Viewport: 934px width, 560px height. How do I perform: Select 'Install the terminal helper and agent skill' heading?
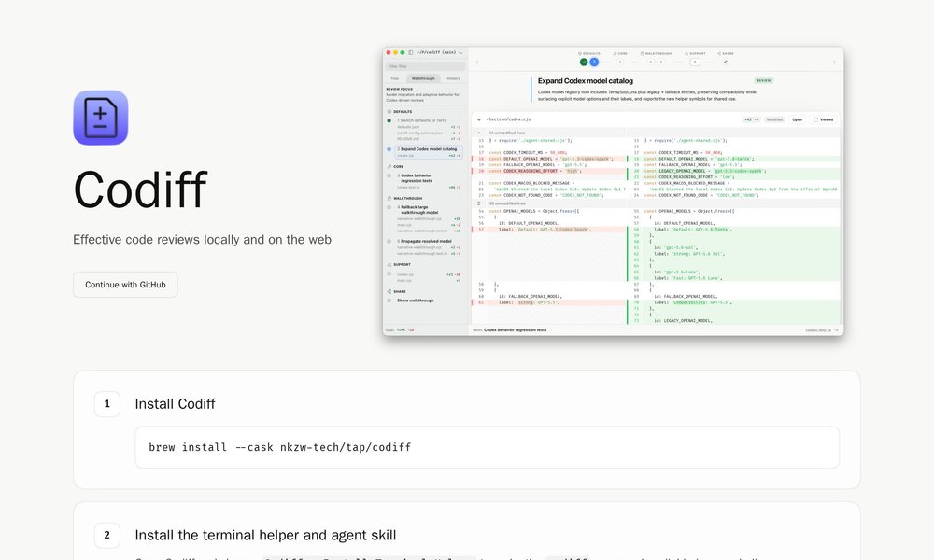pyautogui.click(x=265, y=535)
